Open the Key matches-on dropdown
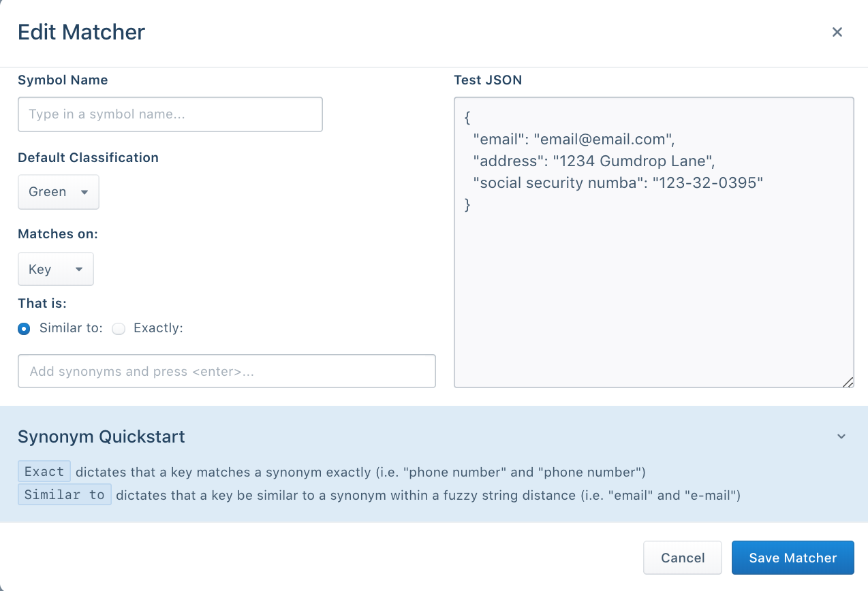This screenshot has width=868, height=591. 55,269
